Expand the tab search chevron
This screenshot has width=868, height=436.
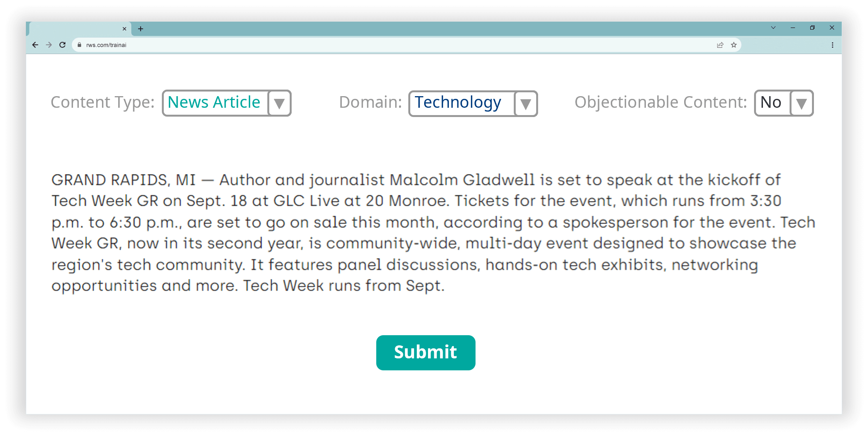[x=773, y=28]
